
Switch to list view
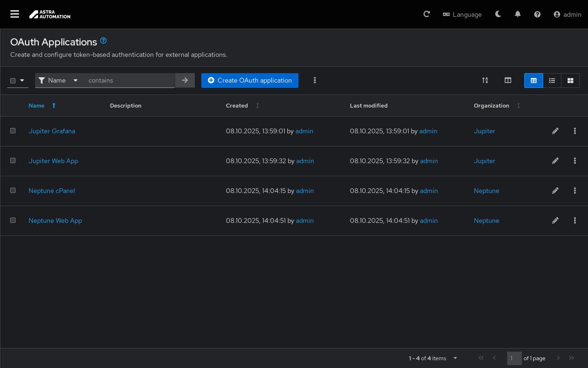(552, 81)
